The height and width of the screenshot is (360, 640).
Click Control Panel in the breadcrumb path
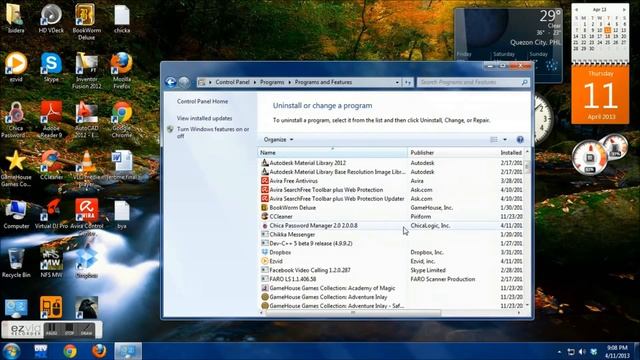pyautogui.click(x=232, y=82)
